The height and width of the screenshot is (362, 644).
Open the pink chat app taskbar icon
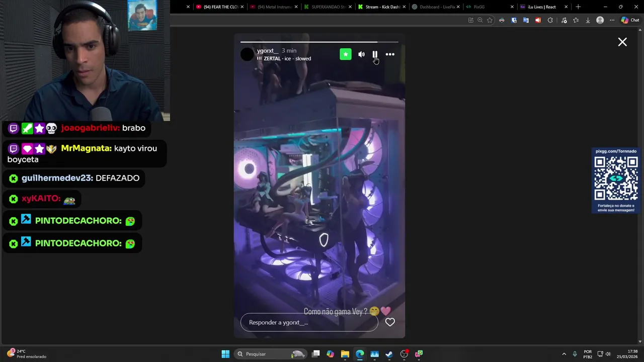tap(419, 354)
